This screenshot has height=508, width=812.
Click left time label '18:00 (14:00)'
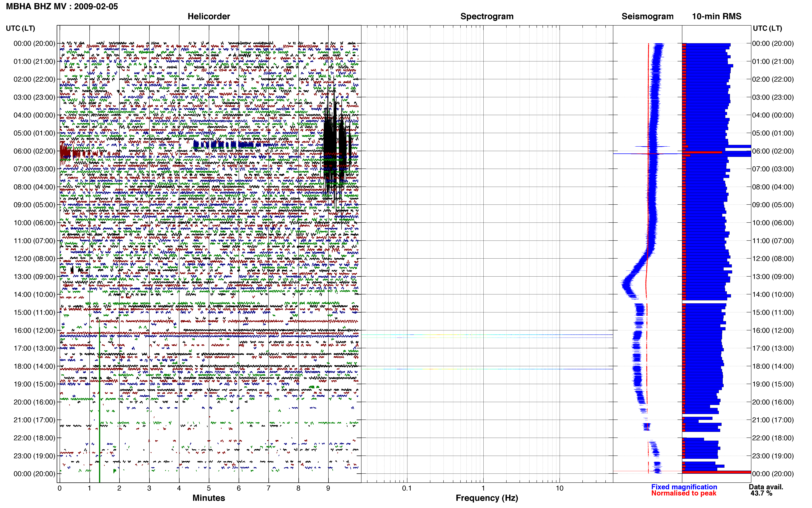34,366
